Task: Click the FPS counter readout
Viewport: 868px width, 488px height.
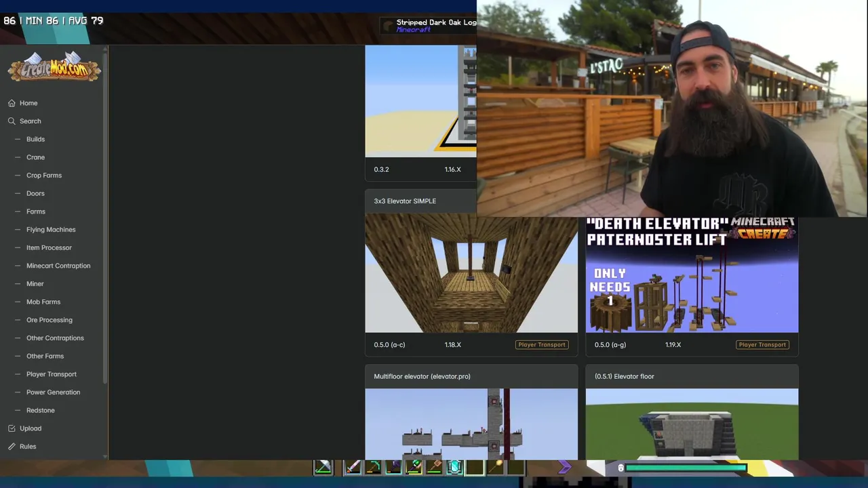Action: coord(54,21)
